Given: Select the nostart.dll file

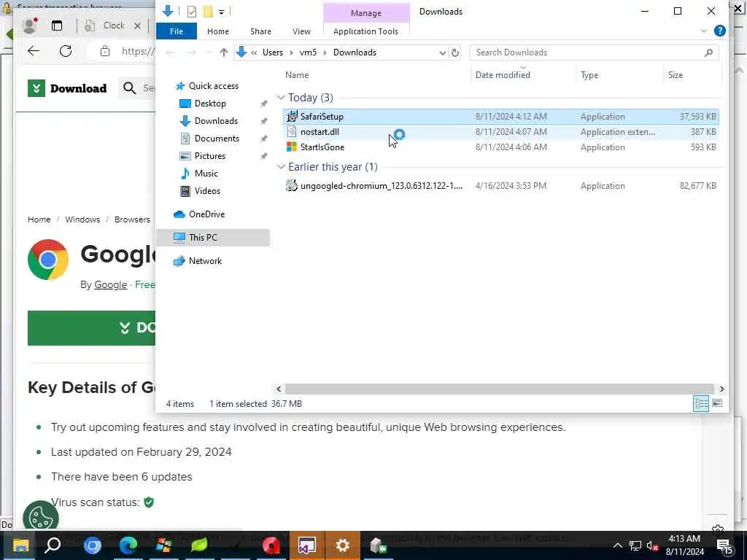Looking at the screenshot, I should coord(500,132).
